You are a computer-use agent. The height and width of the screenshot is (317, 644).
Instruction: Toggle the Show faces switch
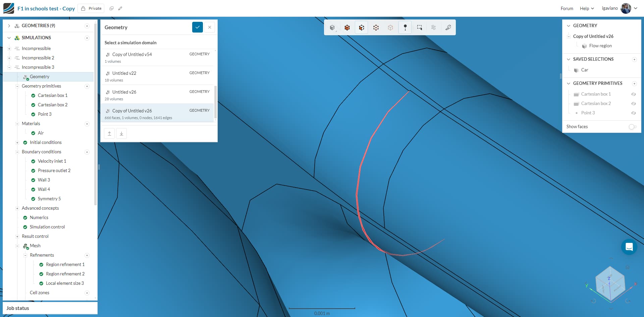coord(633,127)
